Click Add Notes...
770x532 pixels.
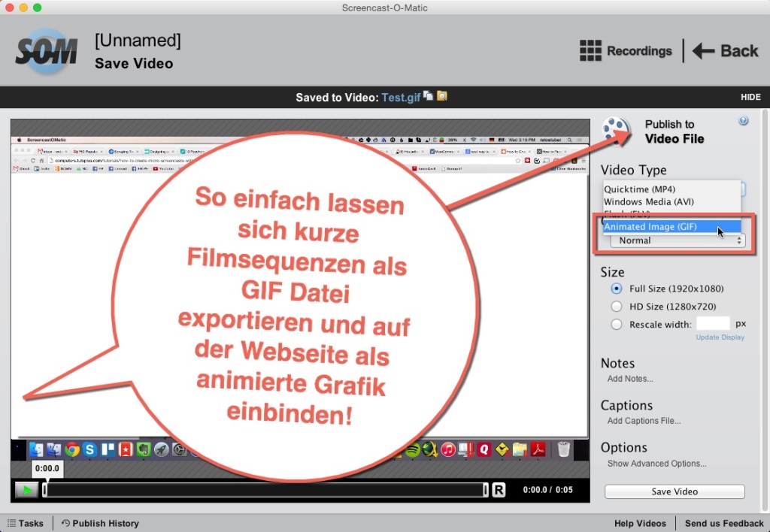click(x=630, y=379)
